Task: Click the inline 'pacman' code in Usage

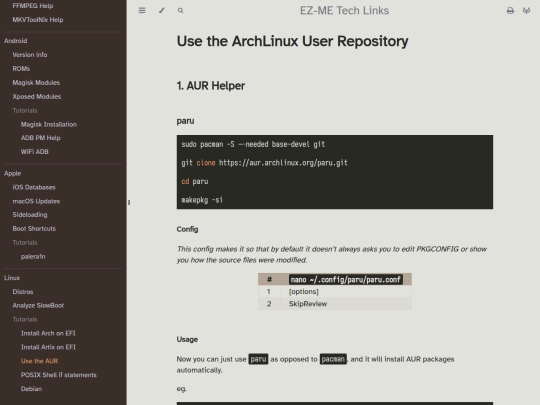Action: (x=333, y=359)
